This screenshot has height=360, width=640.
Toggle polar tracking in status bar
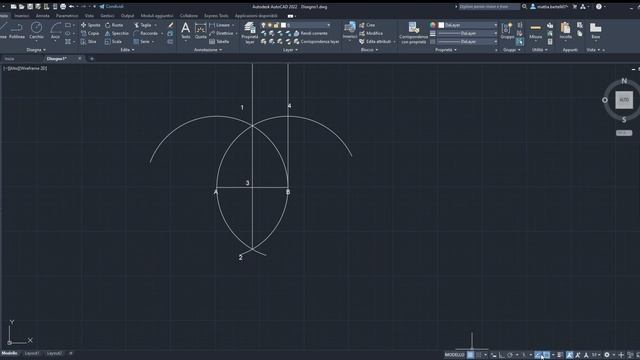[x=510, y=355]
